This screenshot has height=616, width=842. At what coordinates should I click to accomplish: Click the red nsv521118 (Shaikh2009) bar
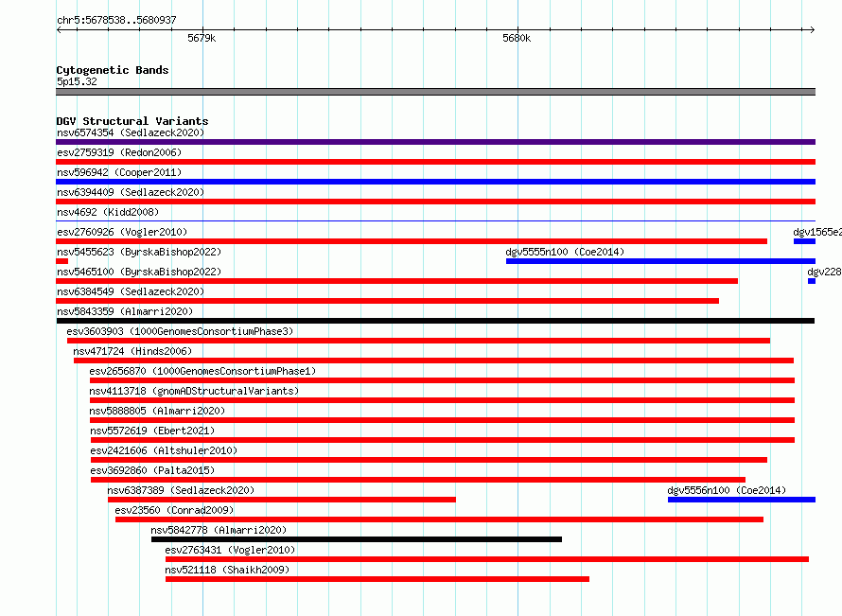(377, 579)
